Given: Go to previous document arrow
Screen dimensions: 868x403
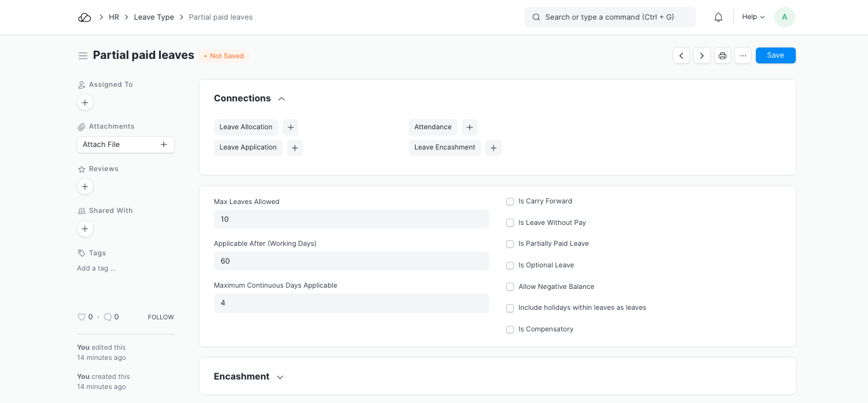Looking at the screenshot, I should click(x=681, y=56).
